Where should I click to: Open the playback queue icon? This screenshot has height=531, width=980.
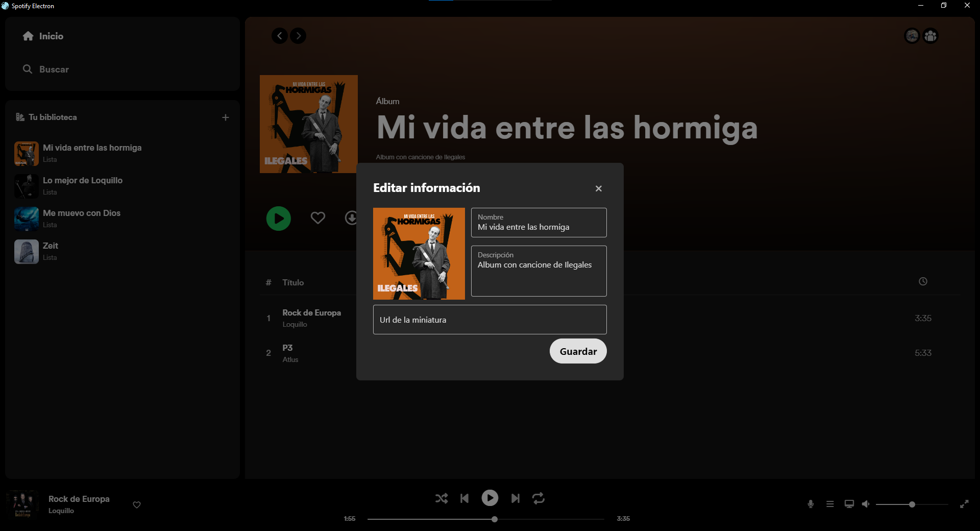830,504
